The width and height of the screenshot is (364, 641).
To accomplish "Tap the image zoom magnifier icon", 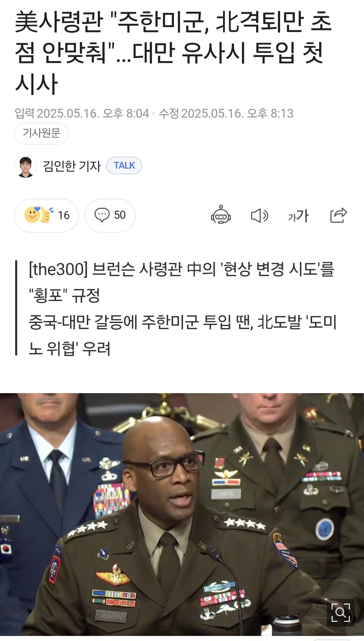I will (340, 612).
